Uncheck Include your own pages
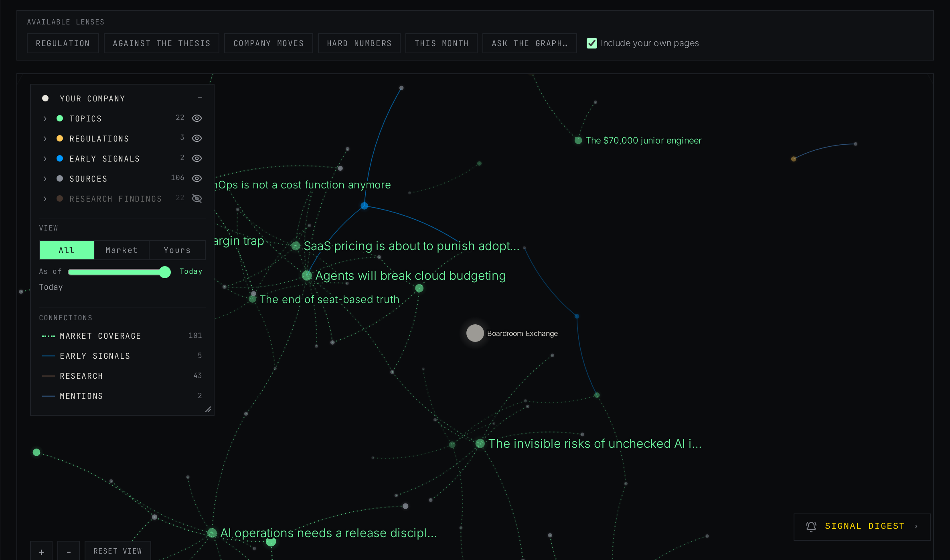The height and width of the screenshot is (560, 950). [591, 43]
